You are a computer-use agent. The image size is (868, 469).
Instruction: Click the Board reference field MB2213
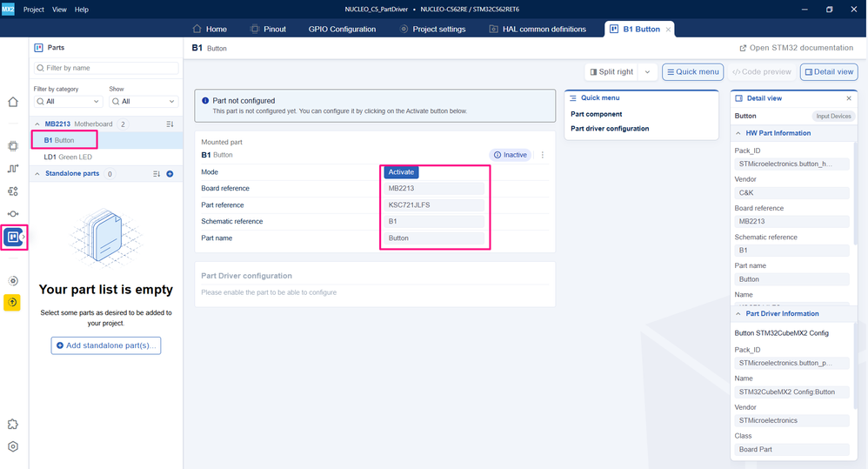pos(434,188)
